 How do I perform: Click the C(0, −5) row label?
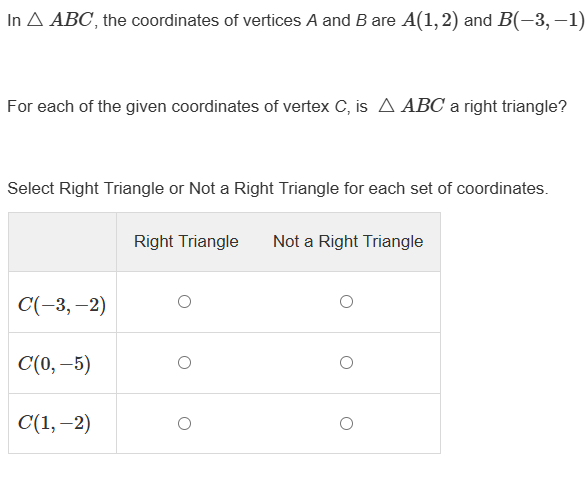point(54,364)
